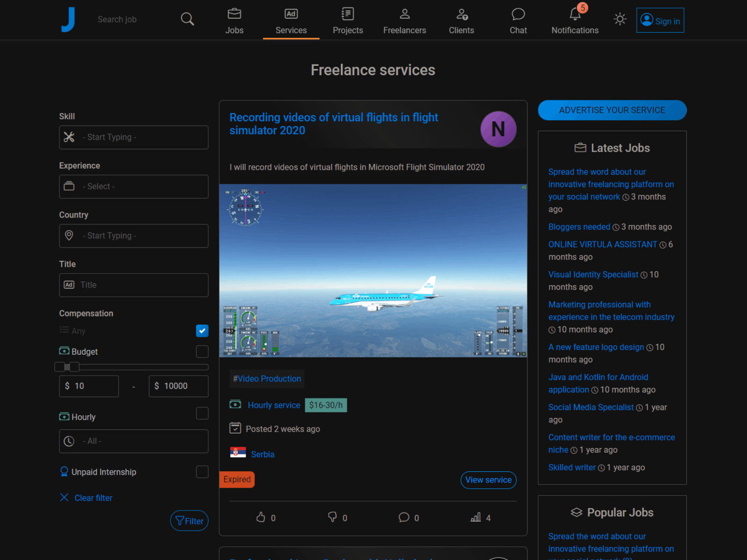Open A new feature logo design link
This screenshot has width=747, height=560.
point(596,347)
